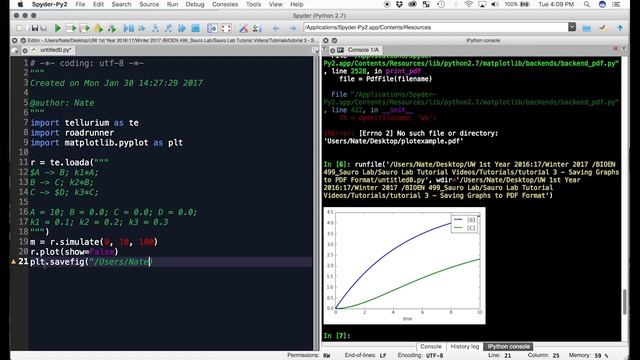This screenshot has height=360, width=640.
Task: Click the inline plot in console
Action: (404, 266)
